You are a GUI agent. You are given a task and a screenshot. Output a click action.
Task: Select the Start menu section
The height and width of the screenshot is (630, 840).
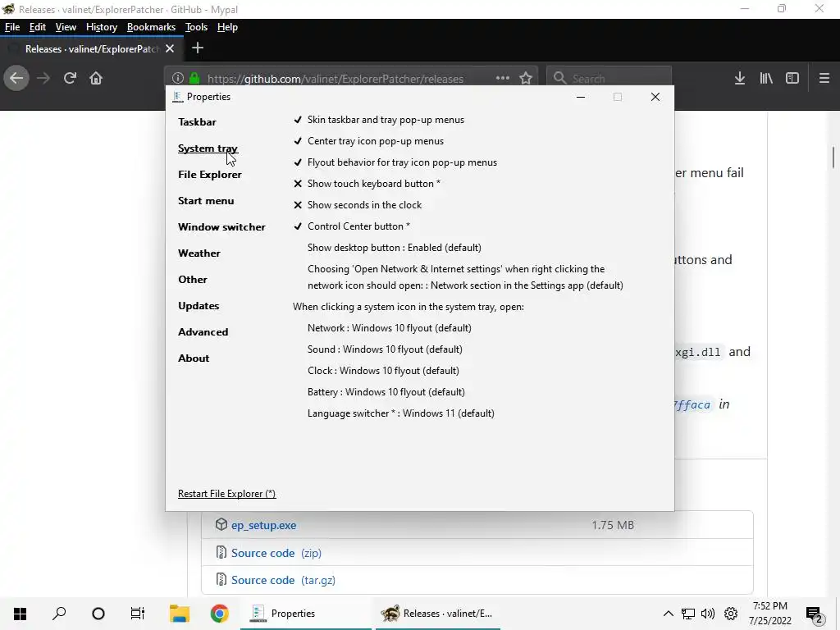(206, 201)
